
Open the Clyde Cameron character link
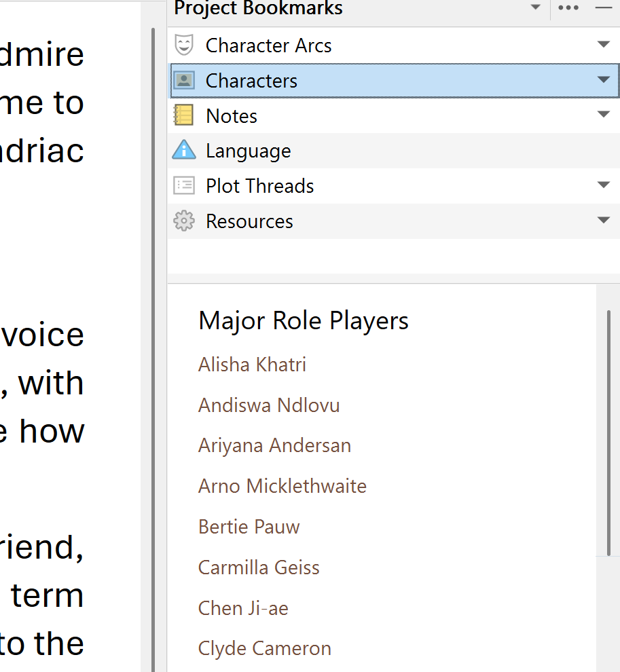[x=265, y=648]
